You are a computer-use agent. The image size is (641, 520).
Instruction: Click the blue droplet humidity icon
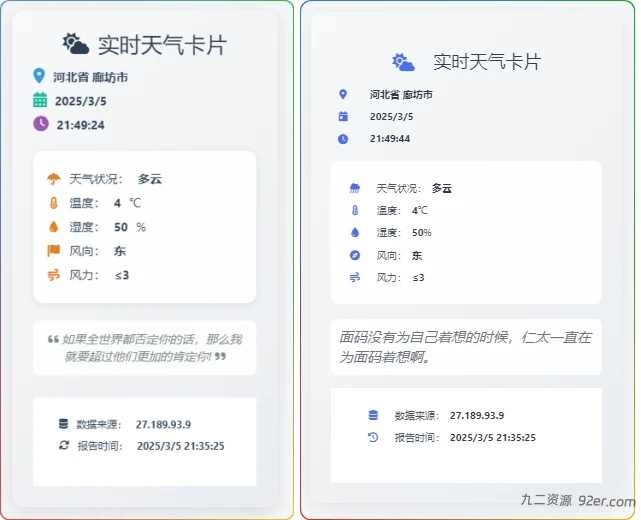point(355,232)
